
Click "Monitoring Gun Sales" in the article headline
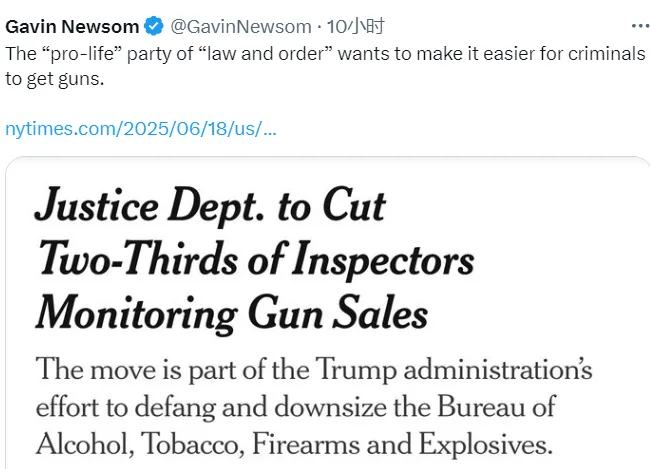(x=232, y=314)
